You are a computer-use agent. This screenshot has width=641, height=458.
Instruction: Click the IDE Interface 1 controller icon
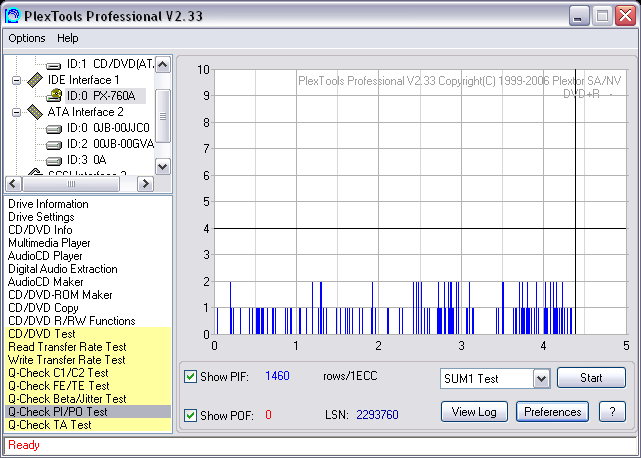[x=35, y=80]
